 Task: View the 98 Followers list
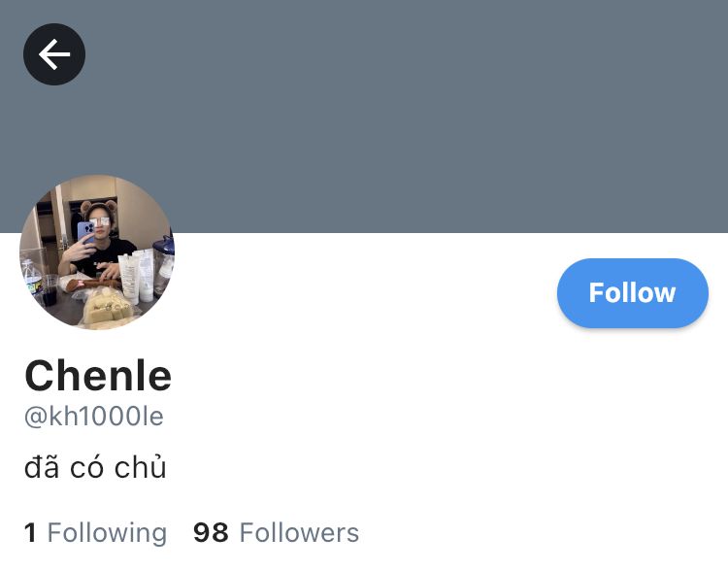point(277,532)
